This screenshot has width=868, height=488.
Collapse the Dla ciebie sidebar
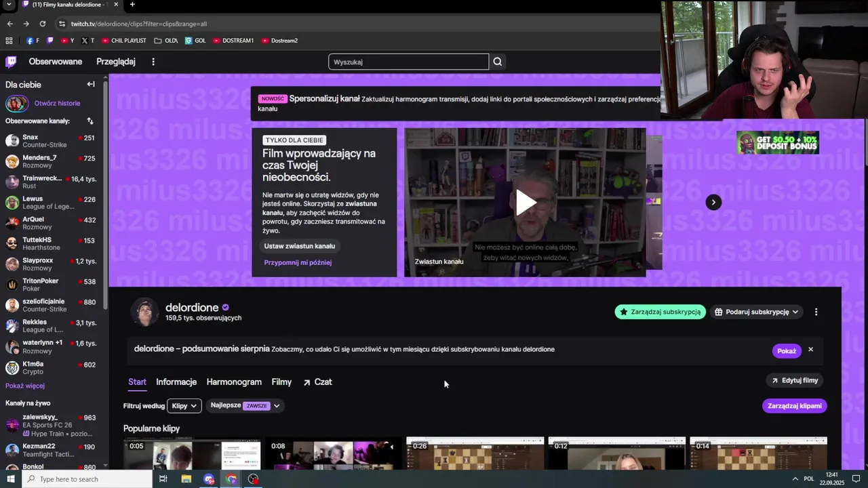point(91,84)
